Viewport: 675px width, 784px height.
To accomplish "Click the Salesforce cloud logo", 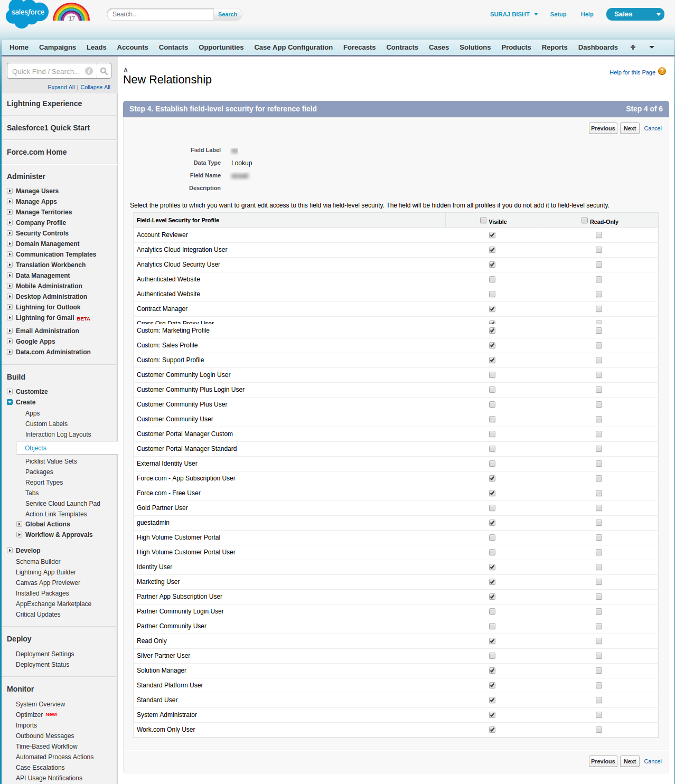I will [x=27, y=14].
